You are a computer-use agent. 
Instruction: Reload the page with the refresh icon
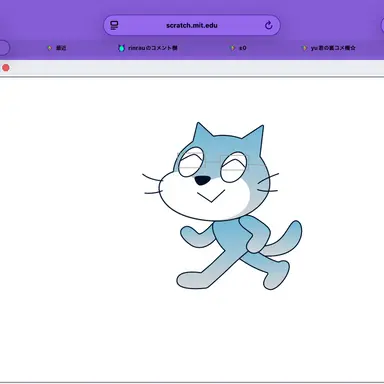click(269, 25)
